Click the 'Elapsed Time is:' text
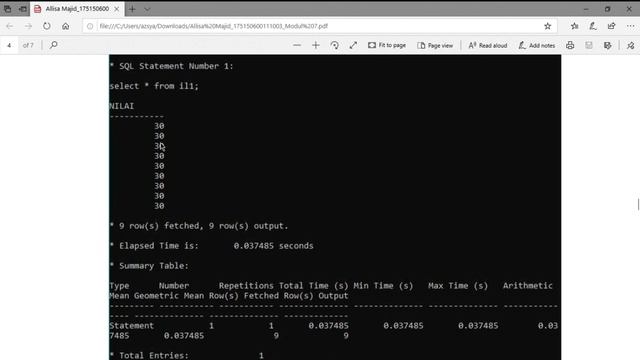Image resolution: width=640 pixels, height=360 pixels. (159, 246)
